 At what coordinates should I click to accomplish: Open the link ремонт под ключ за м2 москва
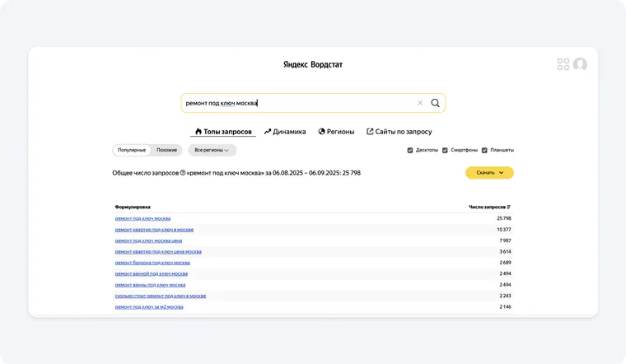pos(149,307)
